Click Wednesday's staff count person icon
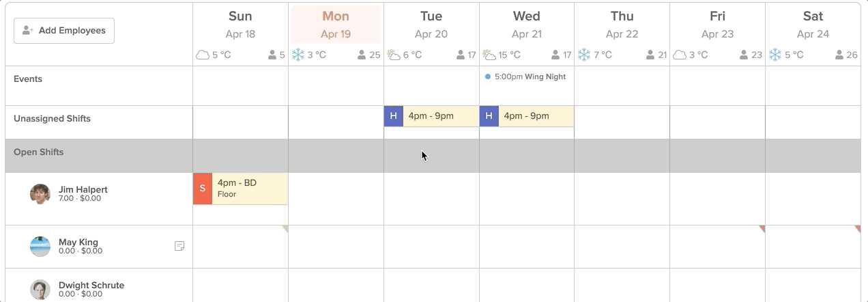Viewport: 868px width, 302px height. pos(555,55)
